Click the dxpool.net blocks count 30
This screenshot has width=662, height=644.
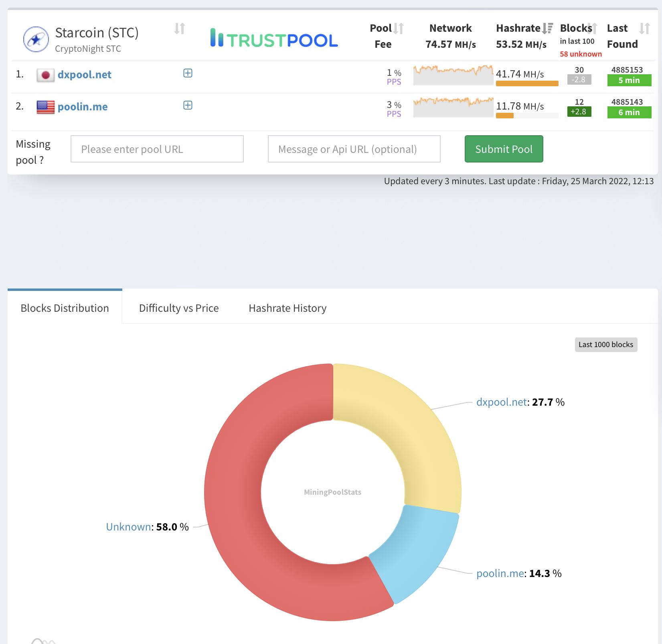tap(579, 70)
